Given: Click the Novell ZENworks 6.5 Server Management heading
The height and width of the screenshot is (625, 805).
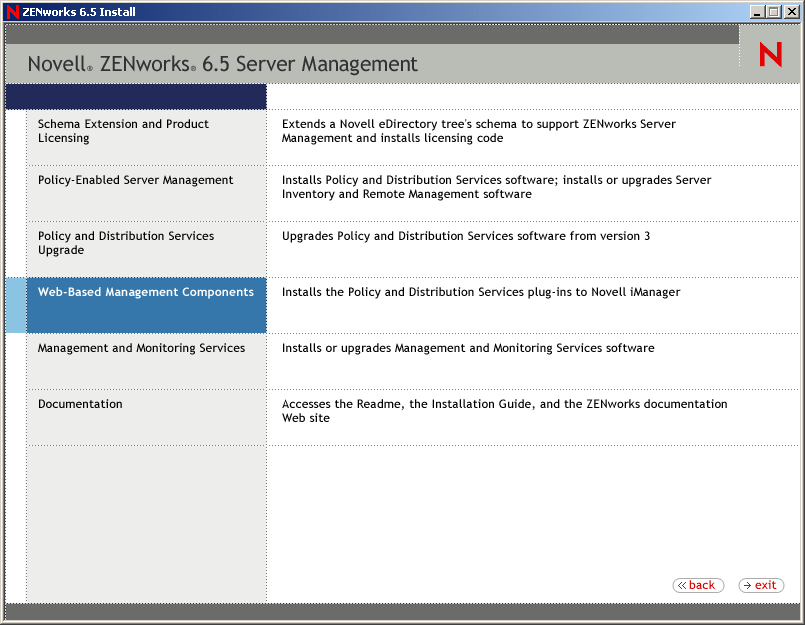Looking at the screenshot, I should coord(222,63).
